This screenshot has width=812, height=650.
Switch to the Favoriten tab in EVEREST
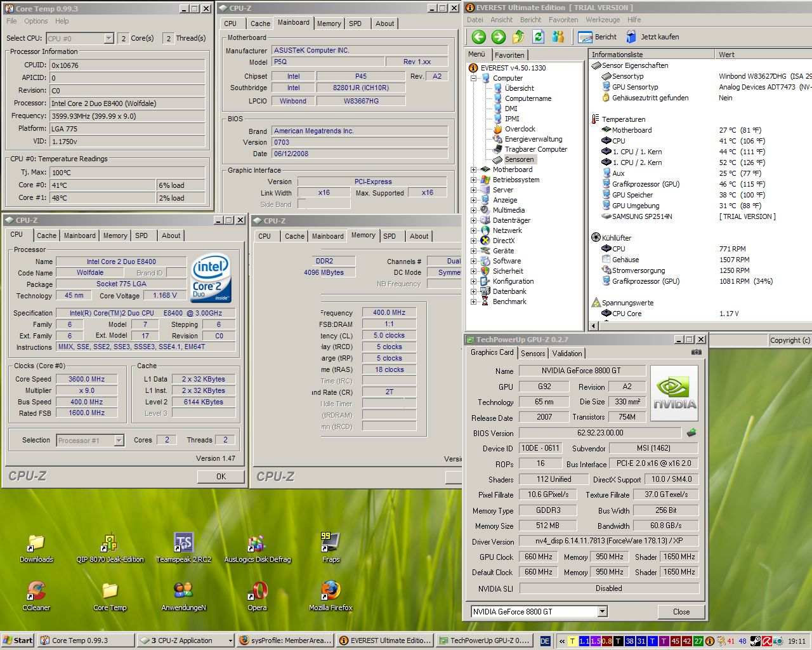(509, 55)
